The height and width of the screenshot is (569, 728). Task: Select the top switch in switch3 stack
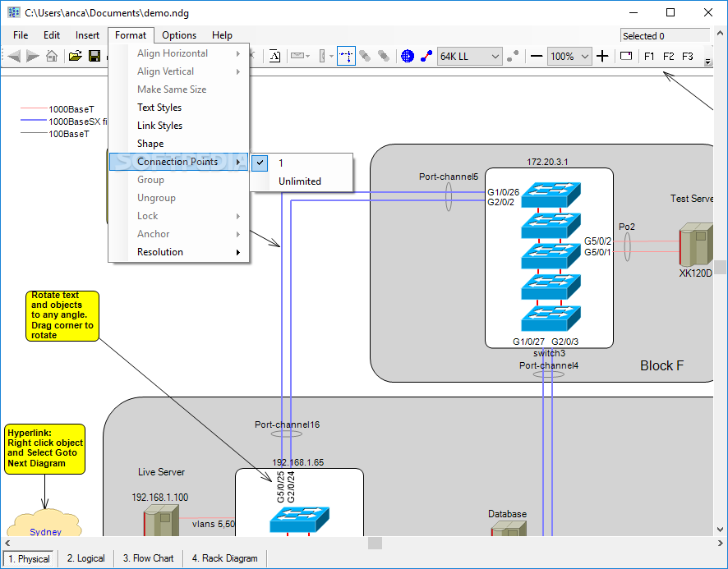click(551, 195)
